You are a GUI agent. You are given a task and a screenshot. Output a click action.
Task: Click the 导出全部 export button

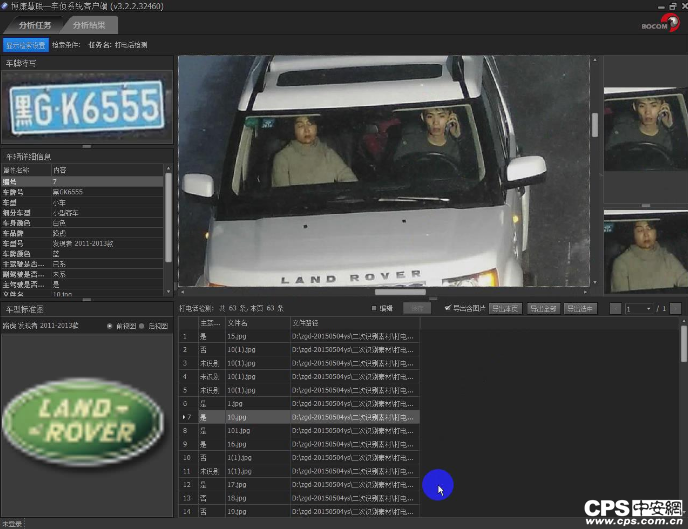[x=542, y=309]
